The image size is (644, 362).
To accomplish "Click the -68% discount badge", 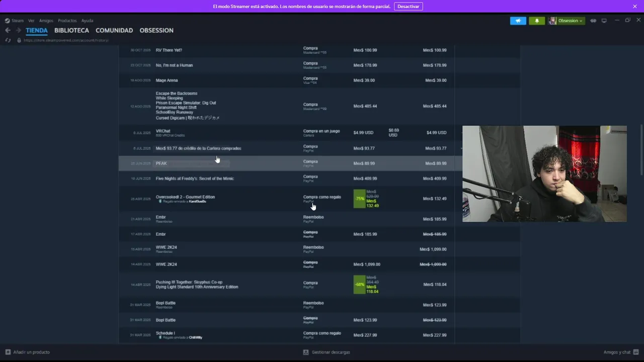I will pyautogui.click(x=360, y=285).
